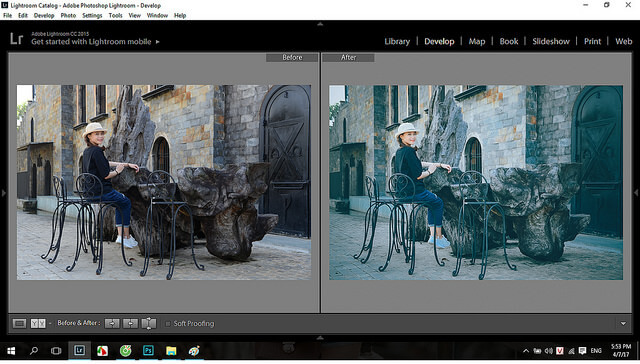
Task: Copy Before settings to After icon
Action: coord(112,324)
